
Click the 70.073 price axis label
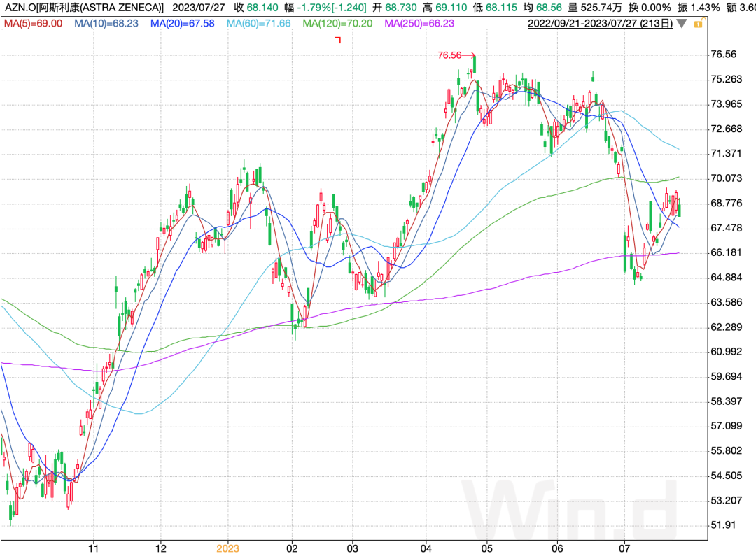[x=727, y=179]
